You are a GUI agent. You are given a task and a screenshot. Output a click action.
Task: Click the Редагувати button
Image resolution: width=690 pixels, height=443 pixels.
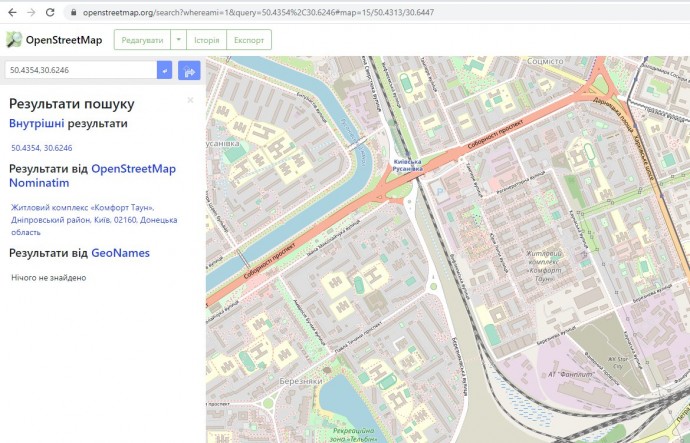tap(141, 40)
